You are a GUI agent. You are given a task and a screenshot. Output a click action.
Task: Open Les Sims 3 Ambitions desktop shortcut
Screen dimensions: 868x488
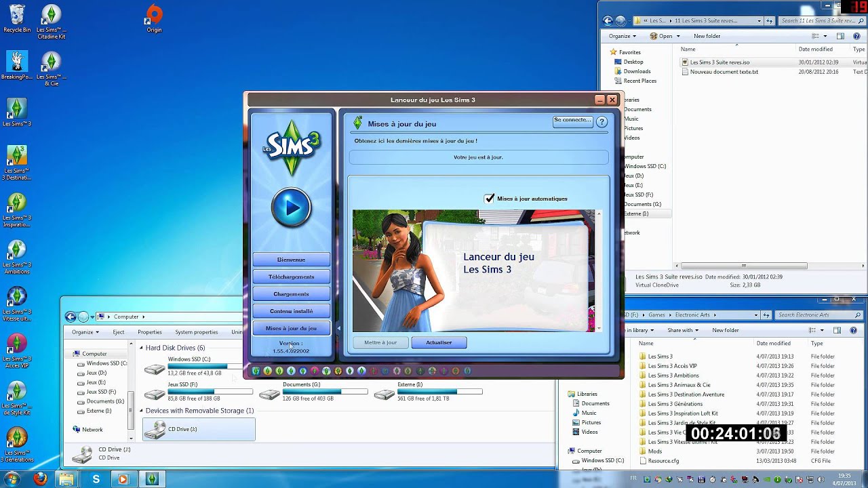click(17, 258)
